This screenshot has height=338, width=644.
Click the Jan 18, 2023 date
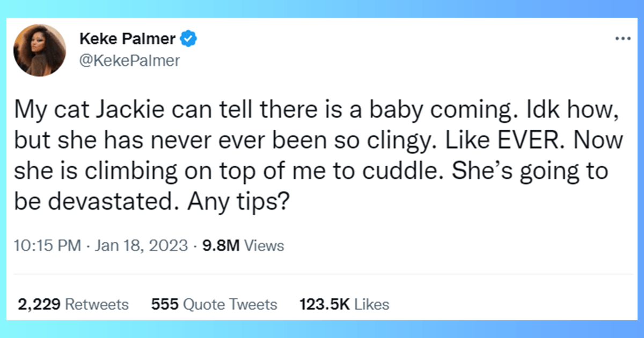pyautogui.click(x=141, y=246)
